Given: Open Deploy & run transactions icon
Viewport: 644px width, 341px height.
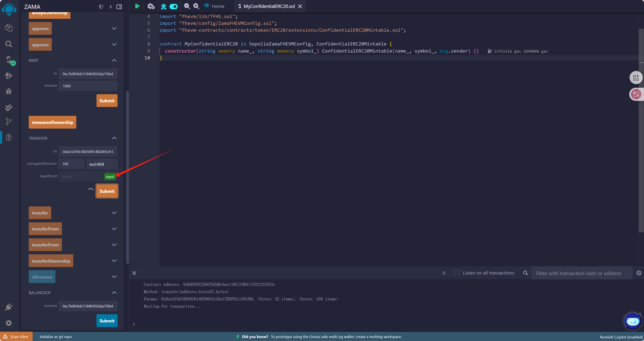Looking at the screenshot, I should 9,76.
